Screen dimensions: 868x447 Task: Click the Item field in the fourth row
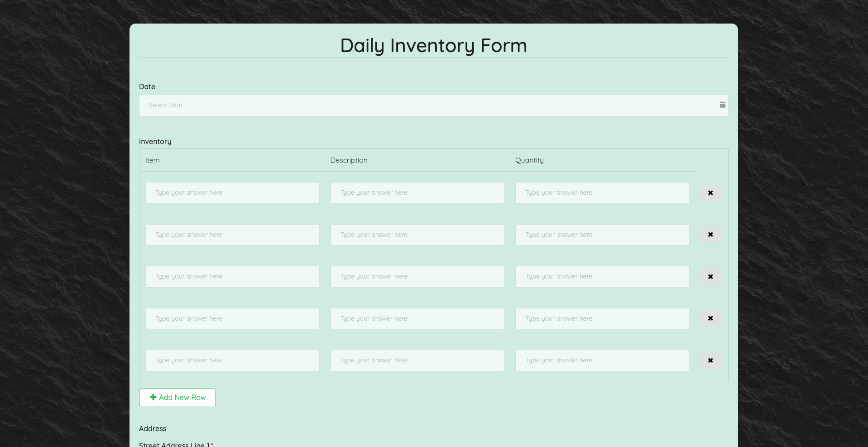232,318
